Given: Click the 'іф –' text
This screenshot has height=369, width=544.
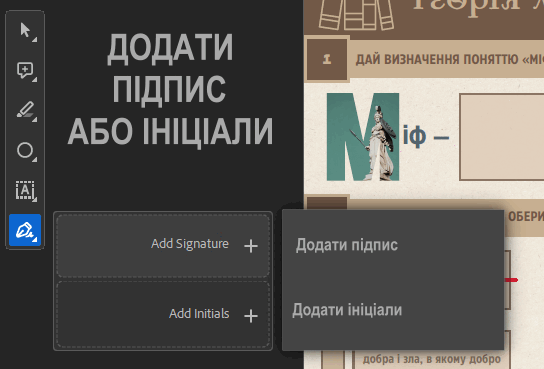Looking at the screenshot, I should tap(426, 136).
